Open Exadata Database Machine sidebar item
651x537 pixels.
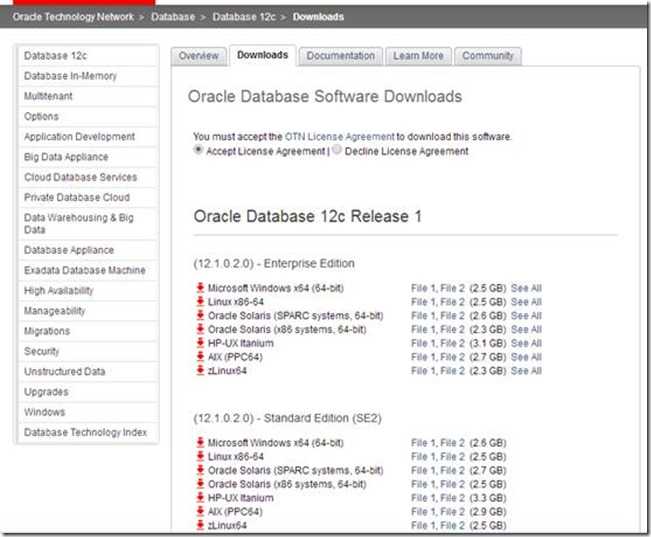(88, 270)
